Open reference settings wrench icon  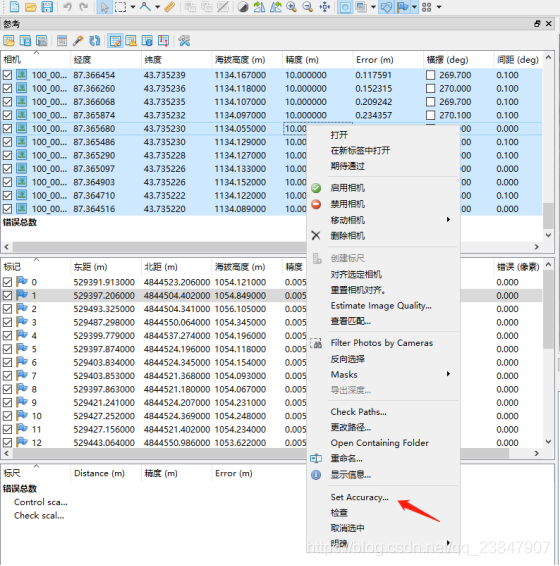click(184, 41)
